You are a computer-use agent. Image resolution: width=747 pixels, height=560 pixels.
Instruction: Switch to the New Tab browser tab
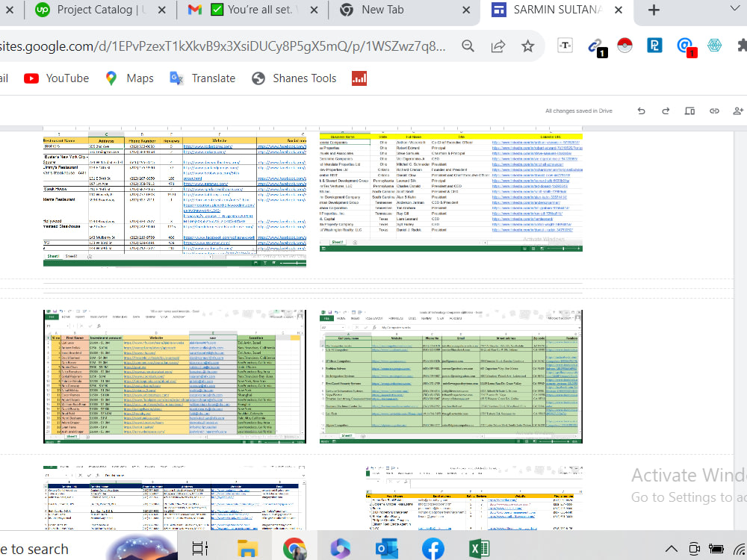(382, 10)
